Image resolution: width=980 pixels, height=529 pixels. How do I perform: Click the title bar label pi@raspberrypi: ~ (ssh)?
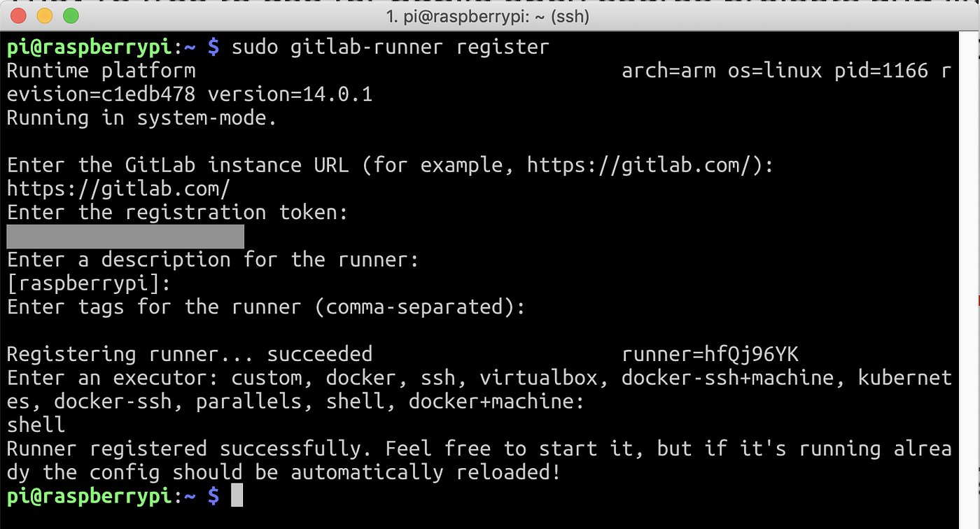click(490, 15)
